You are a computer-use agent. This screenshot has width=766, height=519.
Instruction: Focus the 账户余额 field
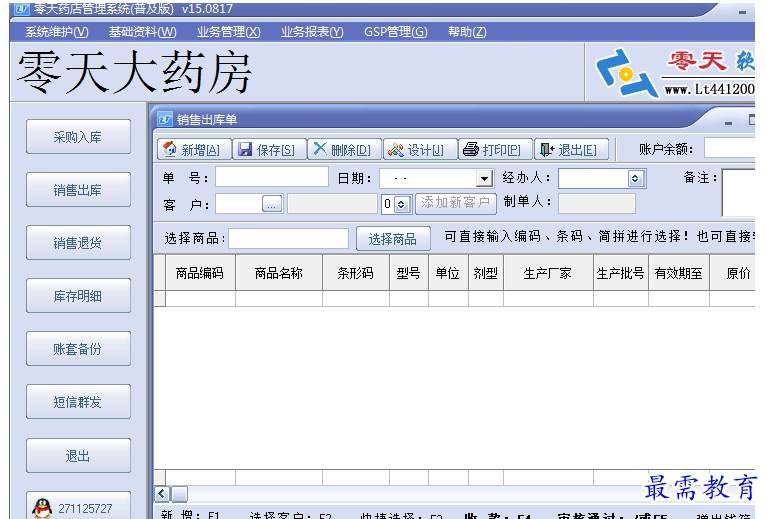coord(730,148)
